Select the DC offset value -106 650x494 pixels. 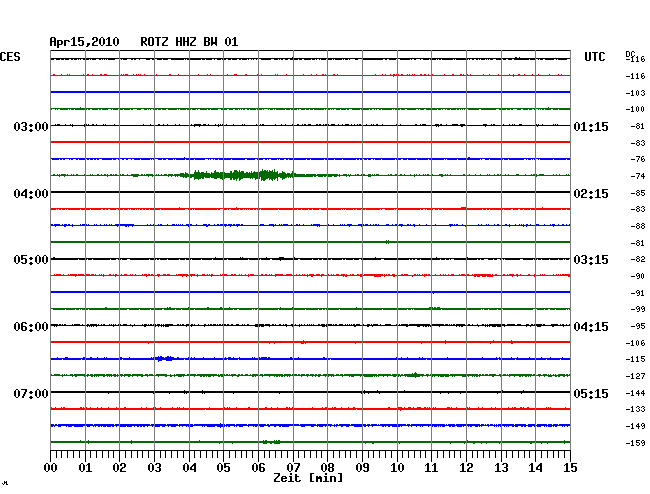click(635, 343)
